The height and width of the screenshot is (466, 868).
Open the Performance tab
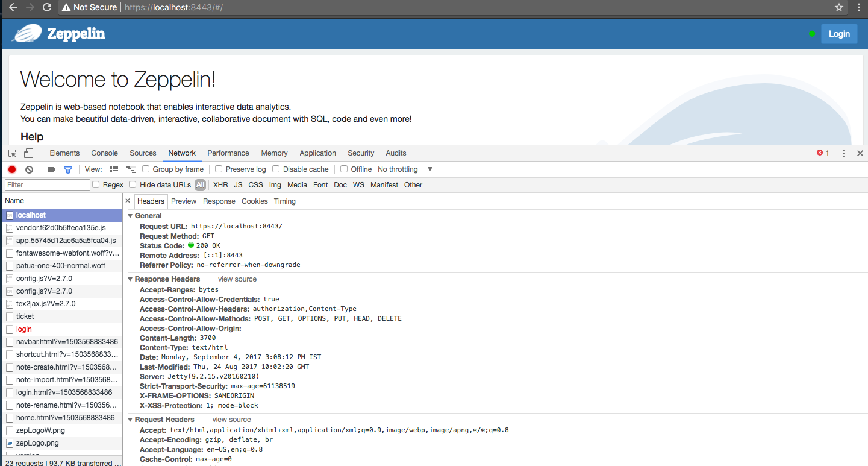tap(228, 153)
